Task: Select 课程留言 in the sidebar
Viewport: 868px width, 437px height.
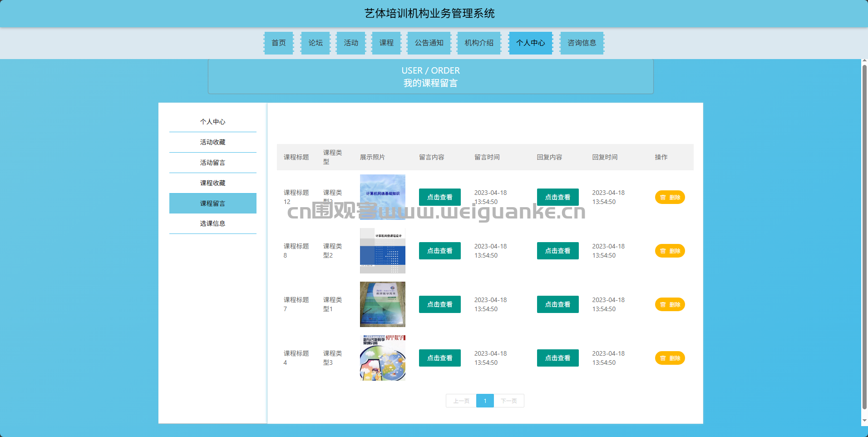Action: click(213, 203)
